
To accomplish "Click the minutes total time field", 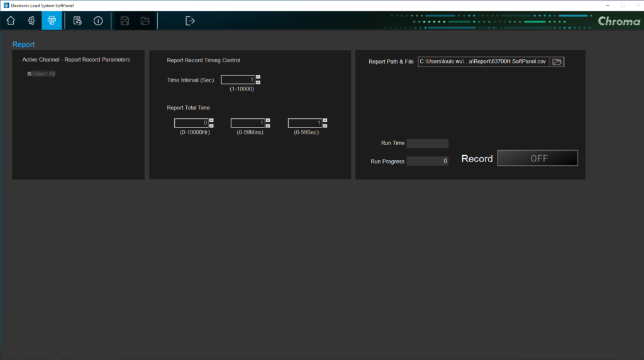I will 248,123.
